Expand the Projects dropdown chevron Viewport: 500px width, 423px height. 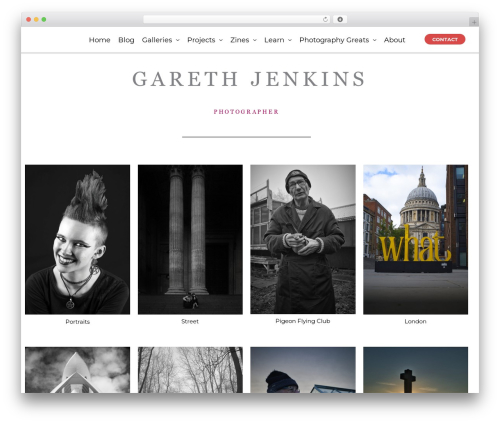click(x=221, y=40)
